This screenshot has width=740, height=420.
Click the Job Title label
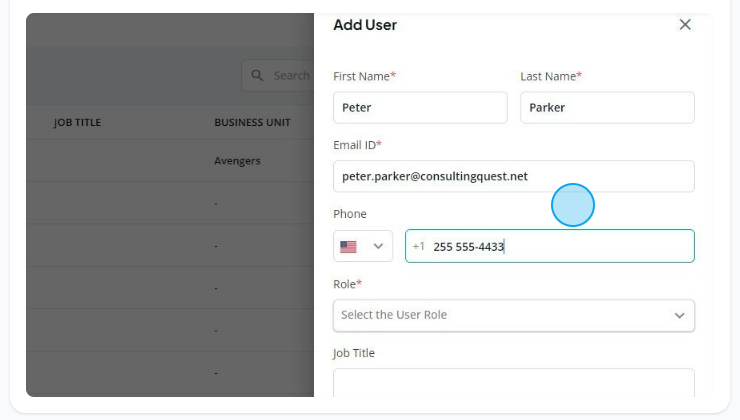coord(353,353)
